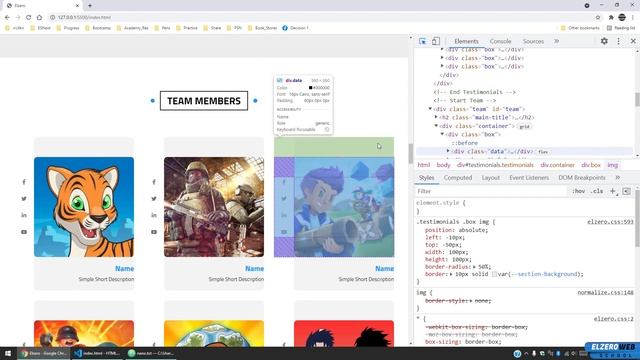
Task: Open the Layout pane tab
Action: 491,178
